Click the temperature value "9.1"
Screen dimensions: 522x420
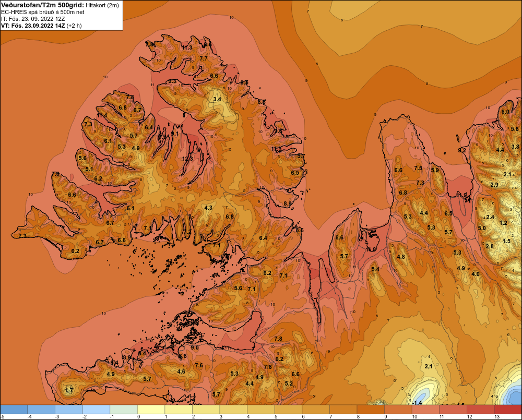tap(175, 134)
